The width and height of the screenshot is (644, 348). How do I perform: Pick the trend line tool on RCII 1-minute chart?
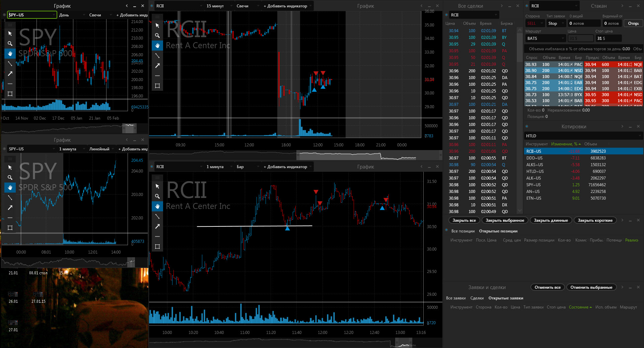pos(157,216)
